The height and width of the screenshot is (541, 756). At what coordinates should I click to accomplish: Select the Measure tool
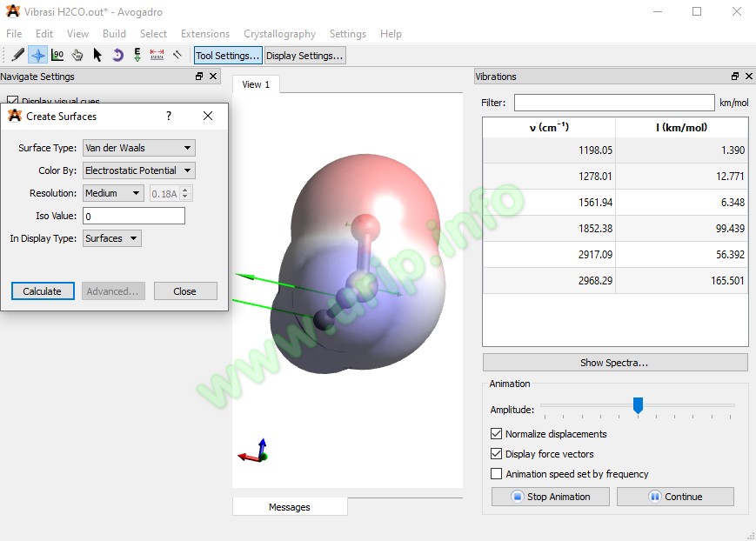157,55
